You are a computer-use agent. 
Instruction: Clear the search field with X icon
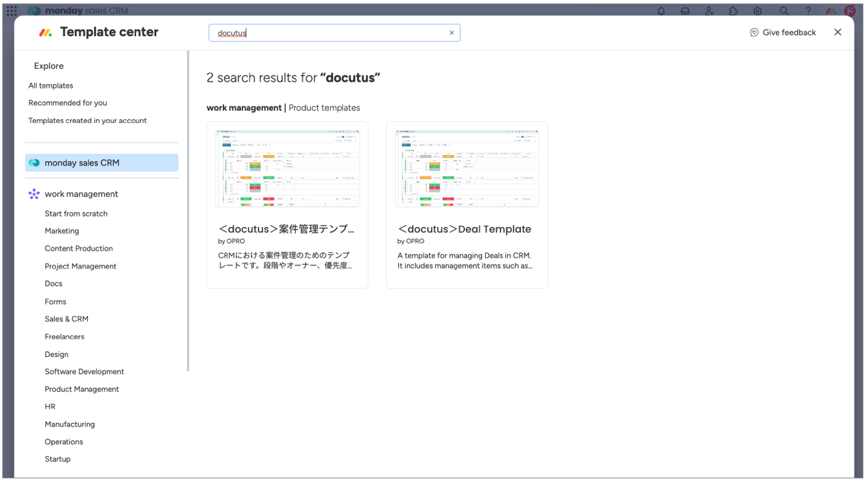(451, 33)
